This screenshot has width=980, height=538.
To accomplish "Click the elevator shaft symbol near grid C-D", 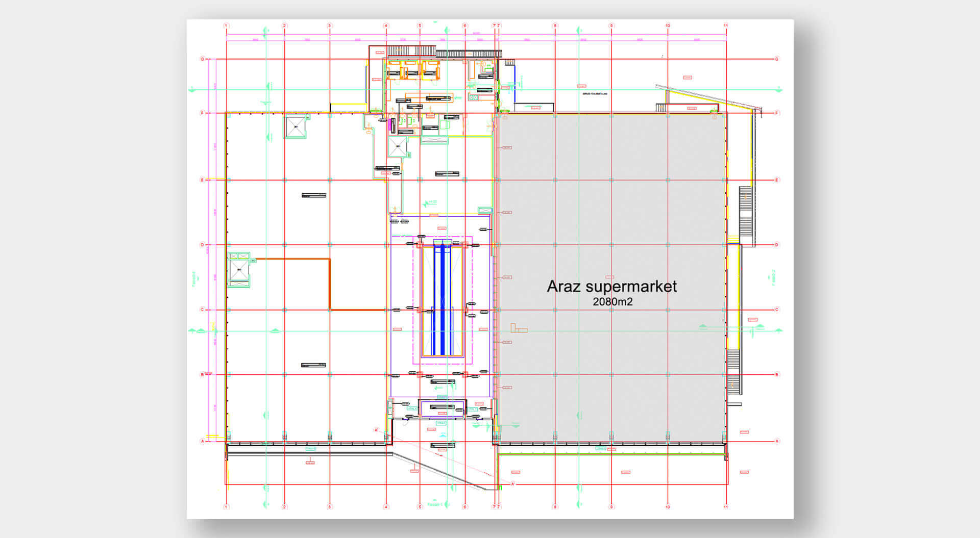I will tap(239, 269).
